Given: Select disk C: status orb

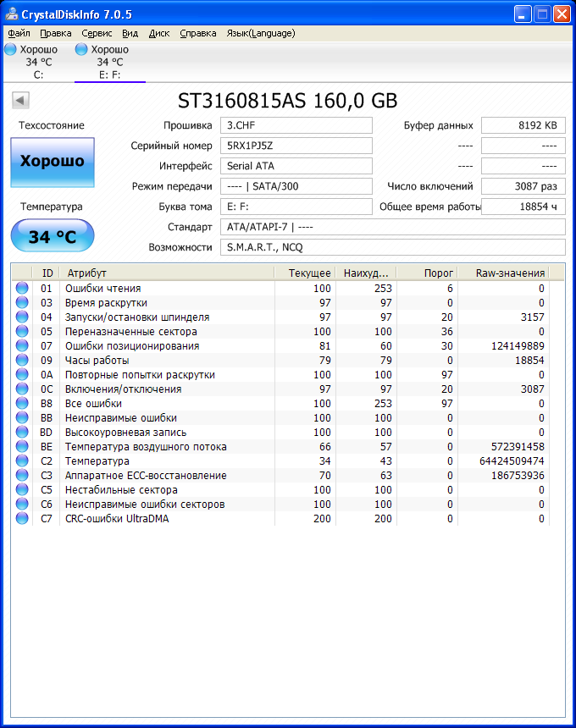Looking at the screenshot, I should [10, 50].
